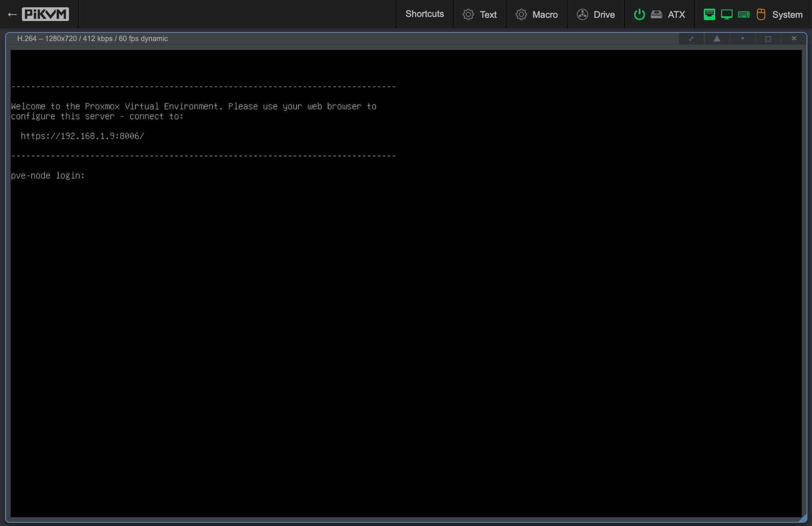Click the Text menu gear icon
The height and width of the screenshot is (526, 812).
[468, 15]
